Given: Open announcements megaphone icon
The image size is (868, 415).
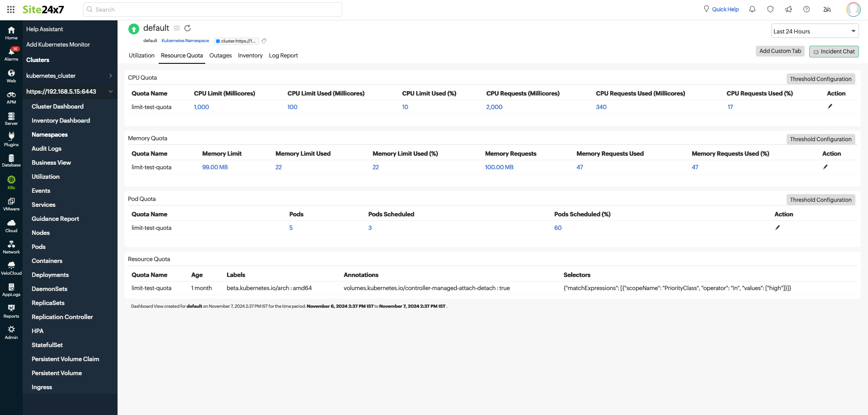Looking at the screenshot, I should (x=788, y=9).
